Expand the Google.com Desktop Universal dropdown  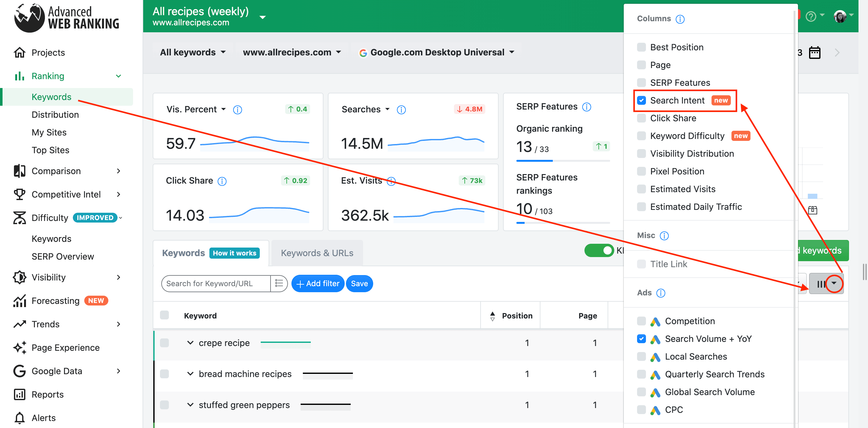[x=437, y=52]
